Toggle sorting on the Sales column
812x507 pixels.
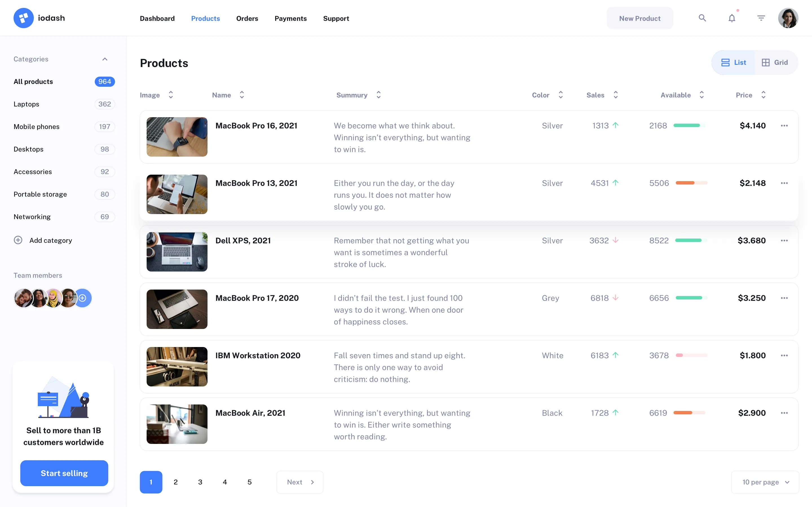pos(615,95)
